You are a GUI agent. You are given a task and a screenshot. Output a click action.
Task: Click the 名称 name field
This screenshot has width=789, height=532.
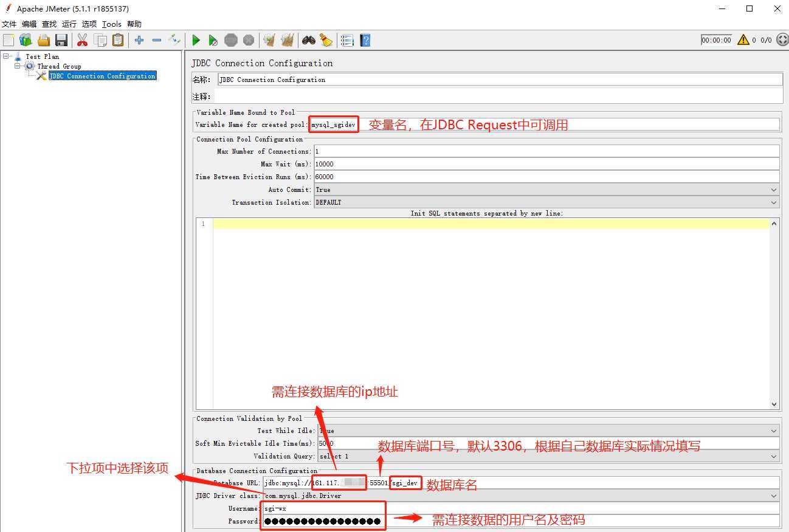click(500, 80)
